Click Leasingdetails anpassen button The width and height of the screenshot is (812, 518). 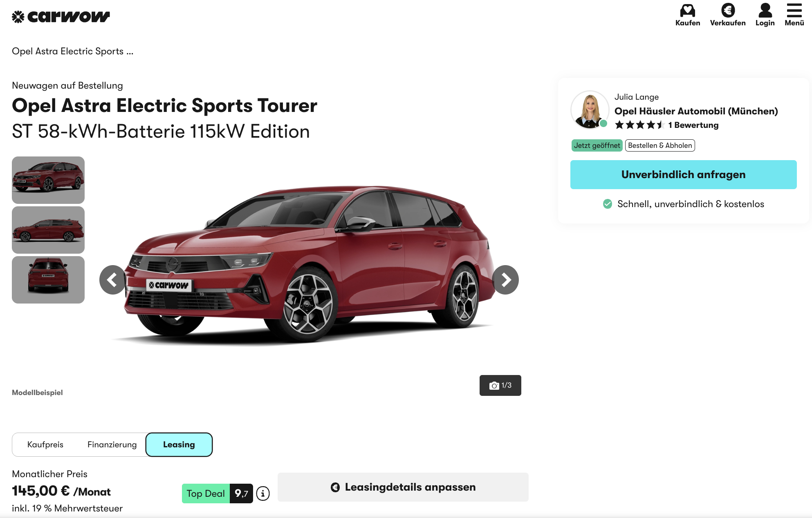[x=403, y=487]
